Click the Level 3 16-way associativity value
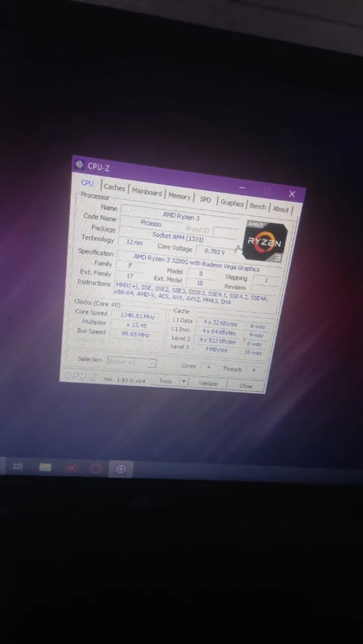 point(253,353)
